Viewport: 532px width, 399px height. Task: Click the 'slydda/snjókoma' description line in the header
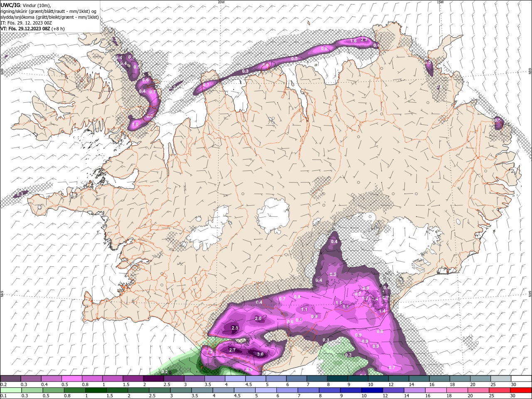[x=50, y=17]
